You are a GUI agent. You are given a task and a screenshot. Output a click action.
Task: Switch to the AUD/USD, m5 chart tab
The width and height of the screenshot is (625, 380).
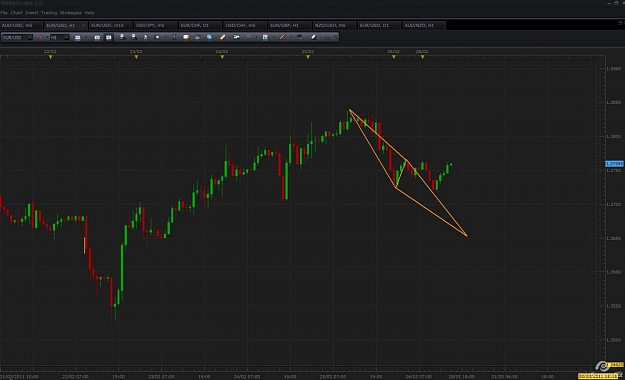pyautogui.click(x=21, y=25)
